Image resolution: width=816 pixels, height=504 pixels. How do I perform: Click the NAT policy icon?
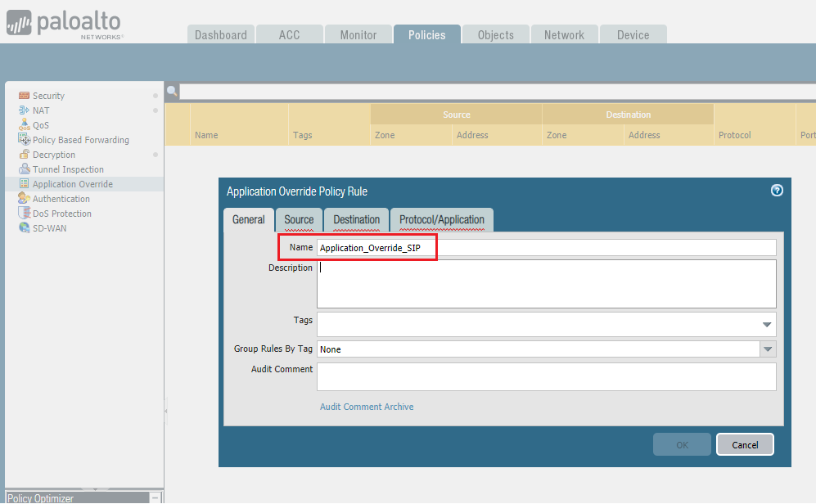[24, 110]
